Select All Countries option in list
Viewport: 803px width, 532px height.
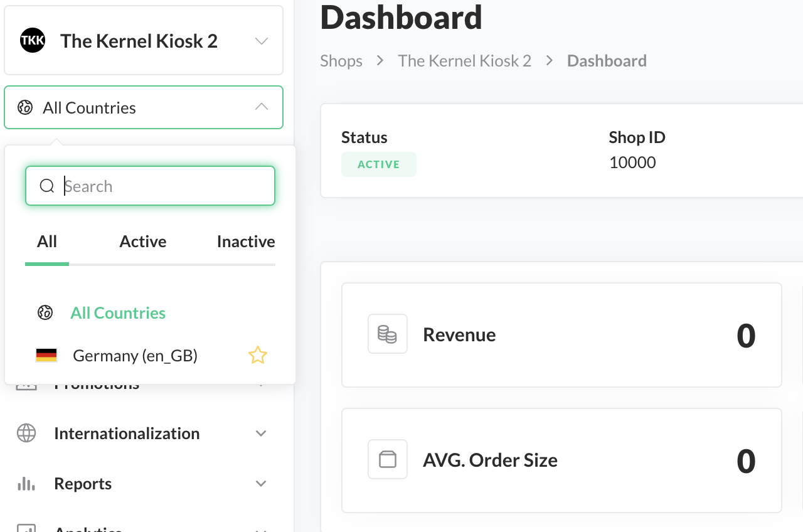(118, 312)
